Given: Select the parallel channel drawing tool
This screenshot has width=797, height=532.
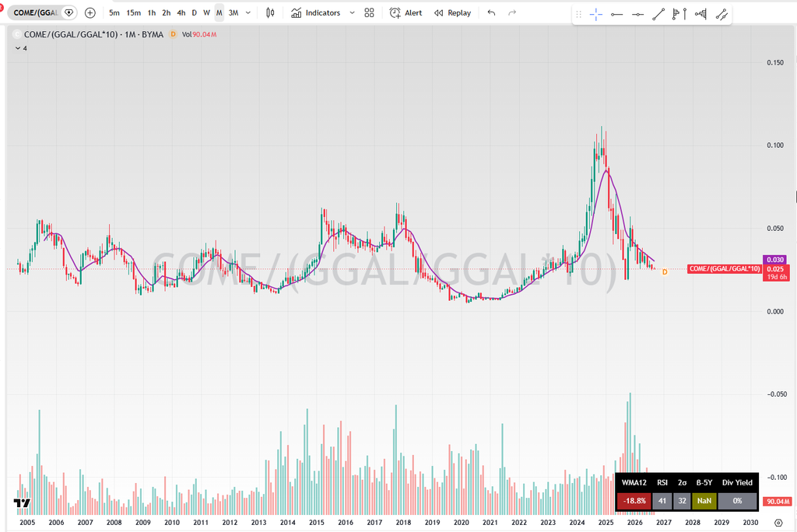Looking at the screenshot, I should pos(722,14).
